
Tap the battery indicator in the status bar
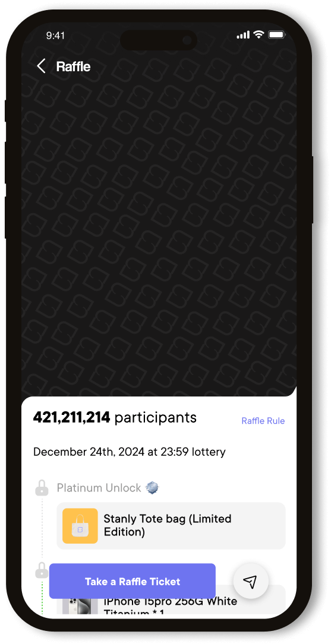click(277, 35)
